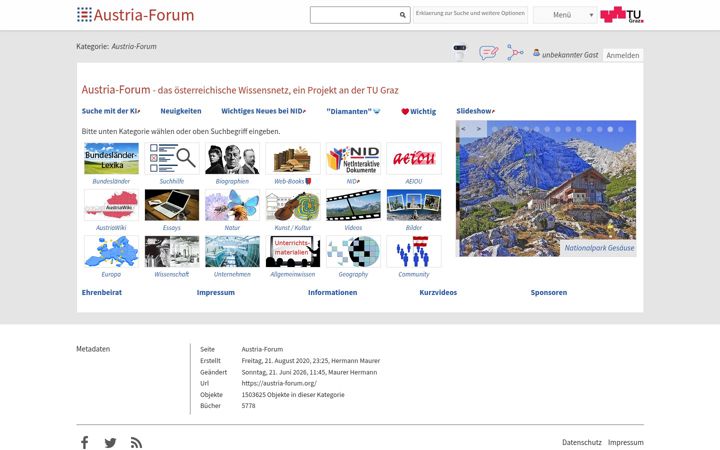Select the highlighted white slideshow dot
720x450 pixels.
pyautogui.click(x=610, y=129)
